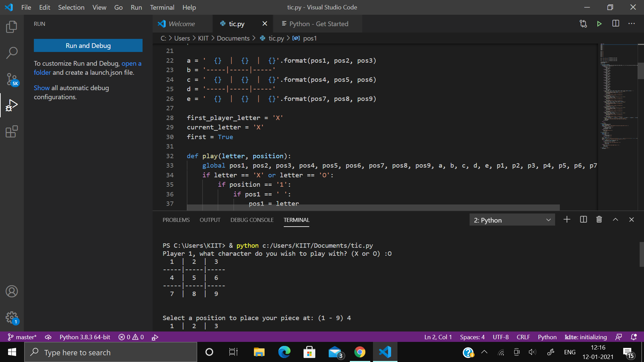Open the Explorer view in activity bar

[x=12, y=27]
